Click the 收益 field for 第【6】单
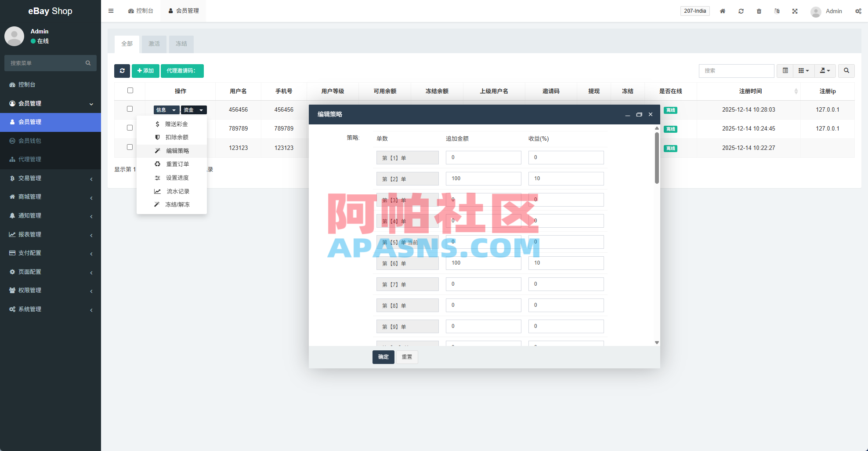 566,263
